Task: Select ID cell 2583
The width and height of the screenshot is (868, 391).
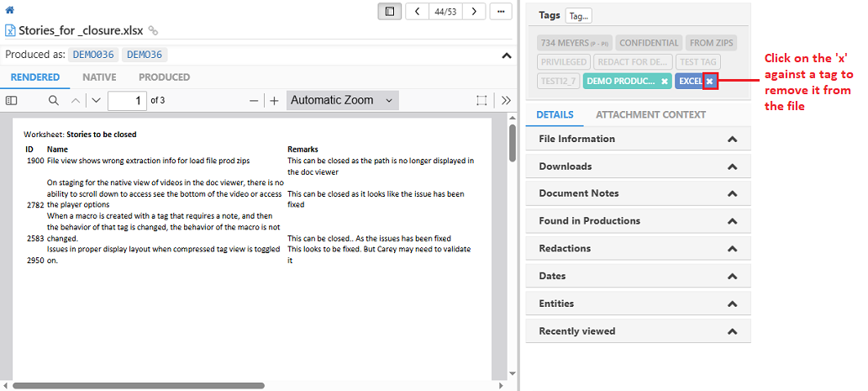Action: [34, 238]
